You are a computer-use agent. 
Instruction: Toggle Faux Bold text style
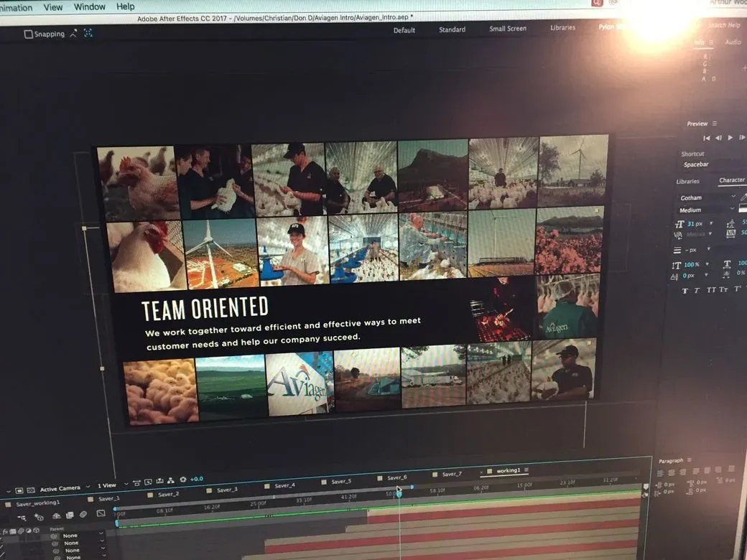685,290
